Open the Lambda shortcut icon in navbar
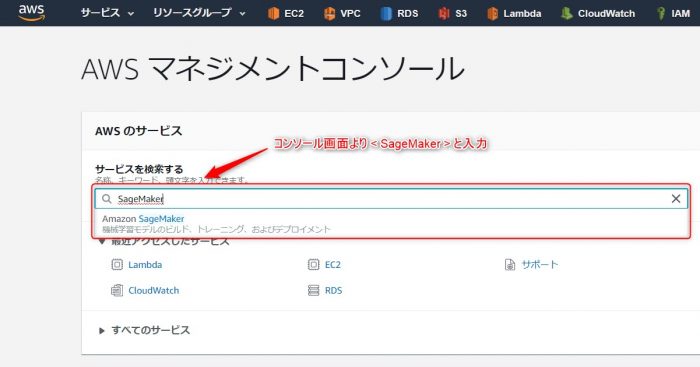Screen dimensions: 700x367 coord(492,14)
